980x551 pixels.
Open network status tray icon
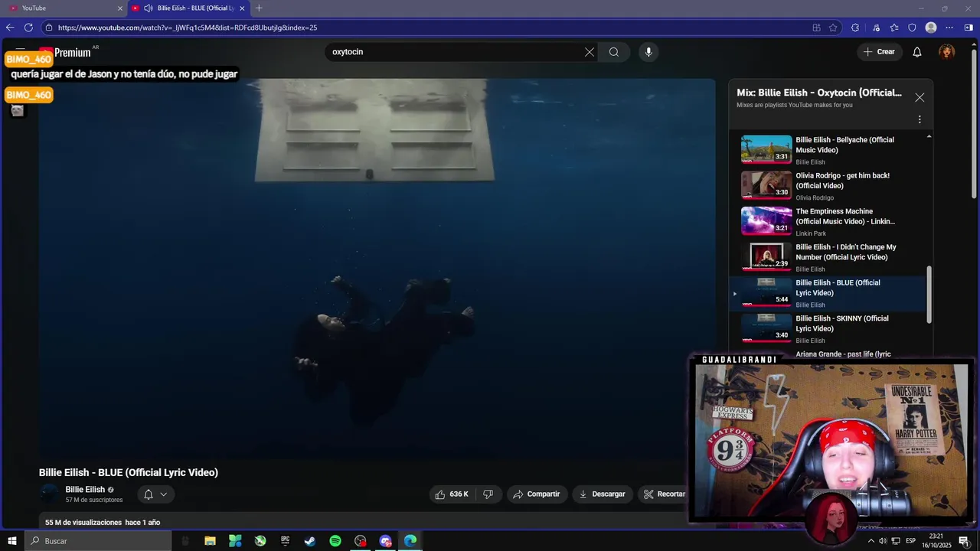[x=896, y=541]
